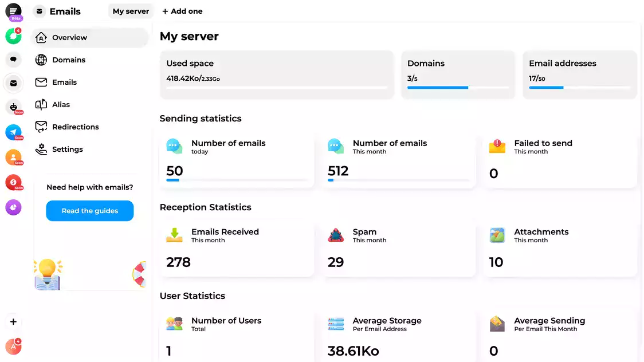Click the envelope icon beside Emails header
The height and width of the screenshot is (362, 644).
click(x=39, y=11)
